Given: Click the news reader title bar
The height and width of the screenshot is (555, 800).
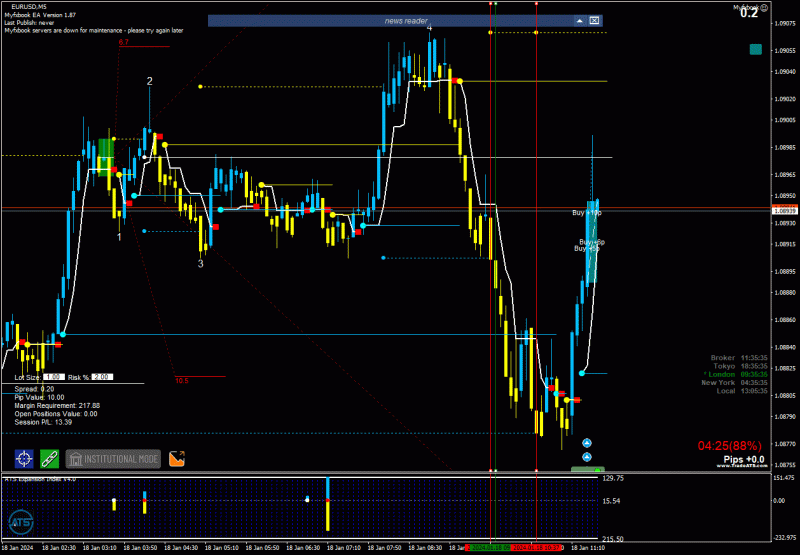Looking at the screenshot, I should 406,21.
